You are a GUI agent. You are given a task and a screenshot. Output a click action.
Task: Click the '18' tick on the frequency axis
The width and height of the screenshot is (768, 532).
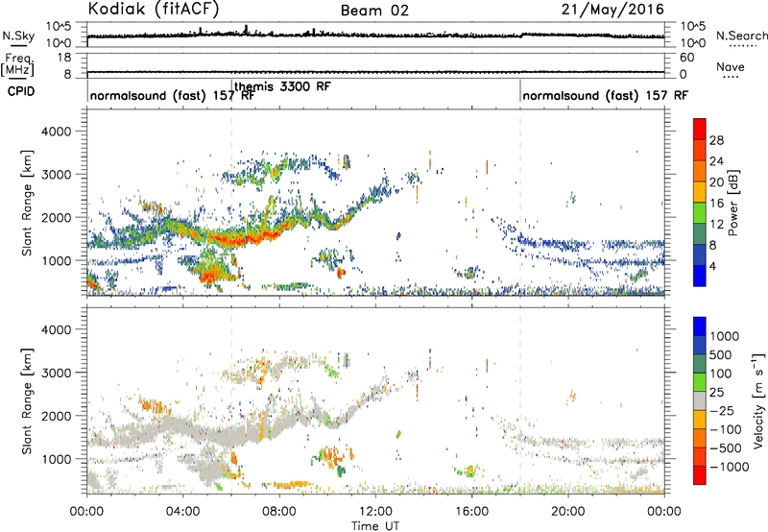pyautogui.click(x=64, y=58)
